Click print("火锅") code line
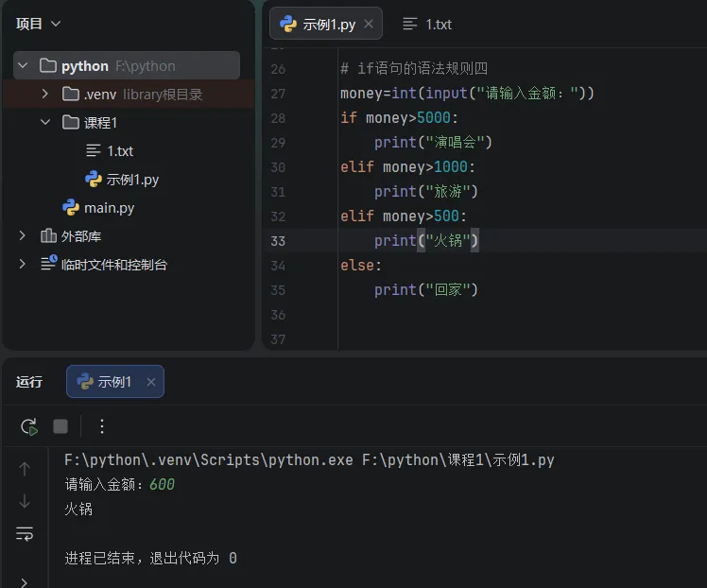Viewport: 707px width, 588px height. pyautogui.click(x=426, y=241)
